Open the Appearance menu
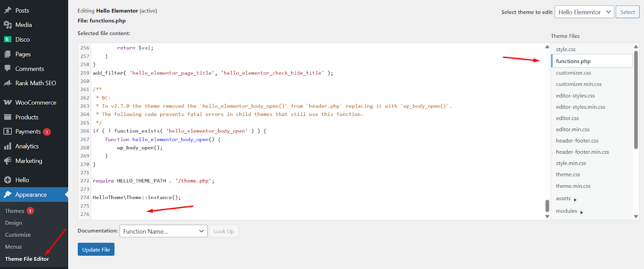 34,195
